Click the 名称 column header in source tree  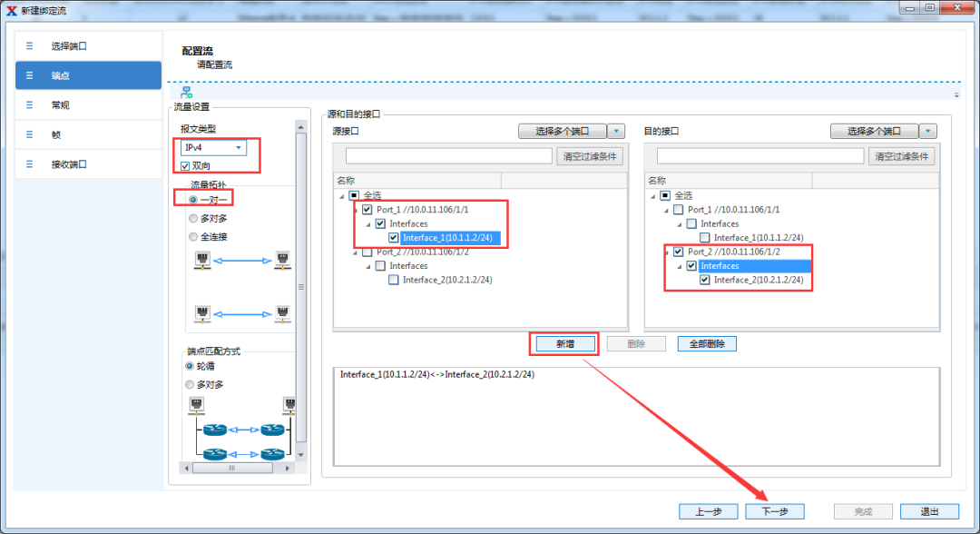tap(417, 181)
